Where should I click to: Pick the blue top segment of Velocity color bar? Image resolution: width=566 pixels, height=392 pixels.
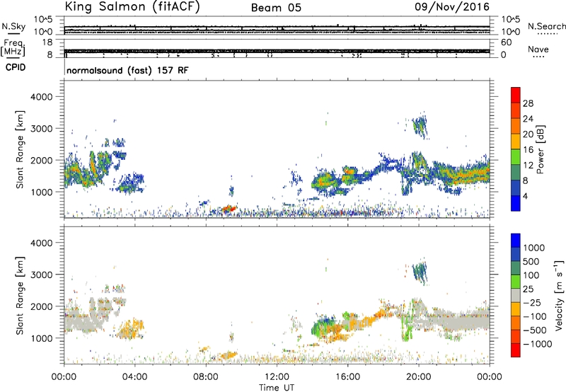(x=516, y=241)
